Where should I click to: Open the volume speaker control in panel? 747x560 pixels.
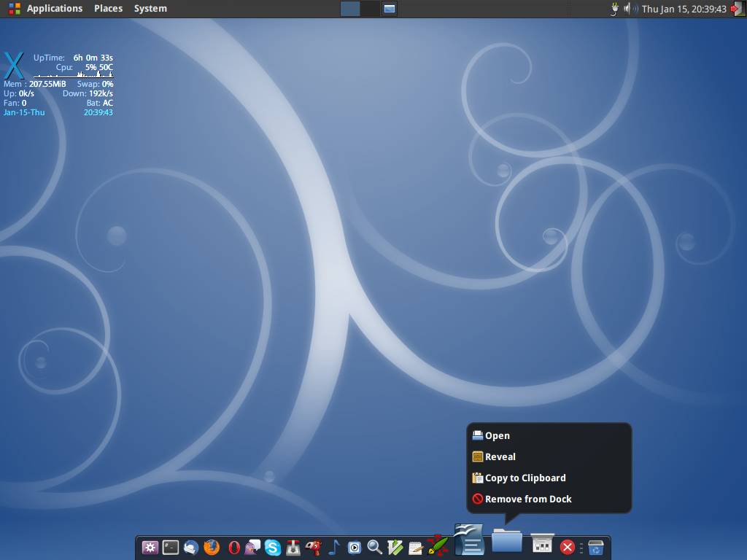click(x=631, y=9)
